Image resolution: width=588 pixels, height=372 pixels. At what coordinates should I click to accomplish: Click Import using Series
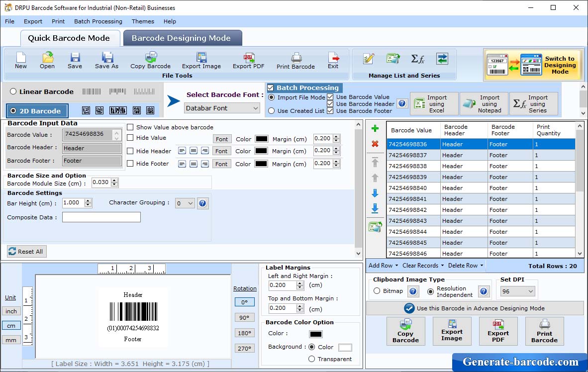(x=534, y=103)
